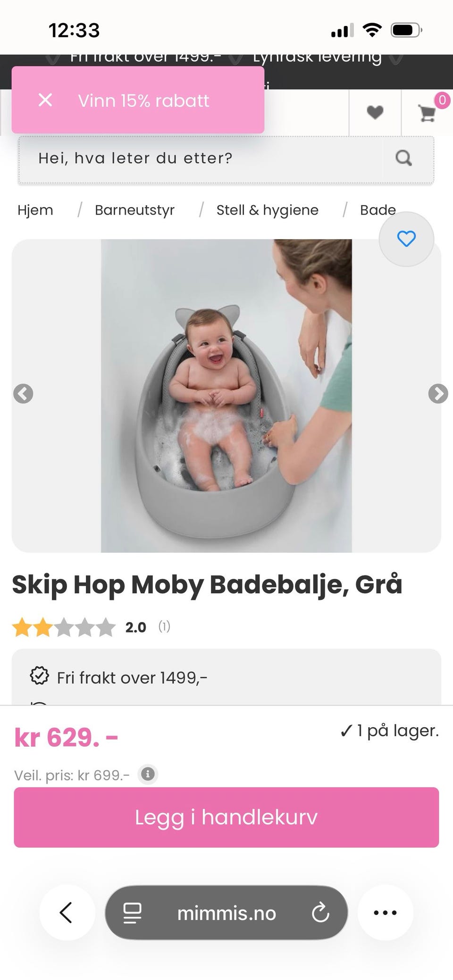Click Vinn 15% rabatt banner text
453x980 pixels.
pyautogui.click(x=143, y=100)
